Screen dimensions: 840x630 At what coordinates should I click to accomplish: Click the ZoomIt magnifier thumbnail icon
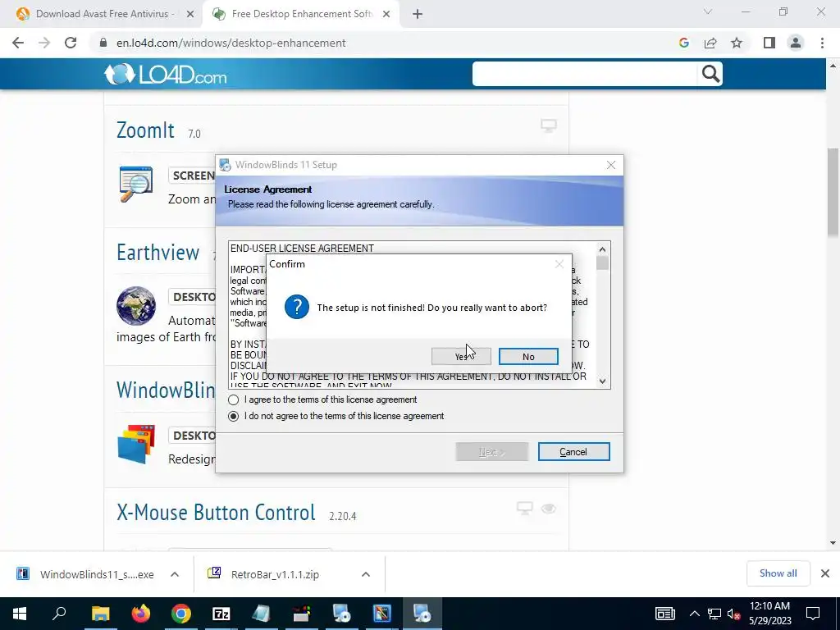point(135,184)
